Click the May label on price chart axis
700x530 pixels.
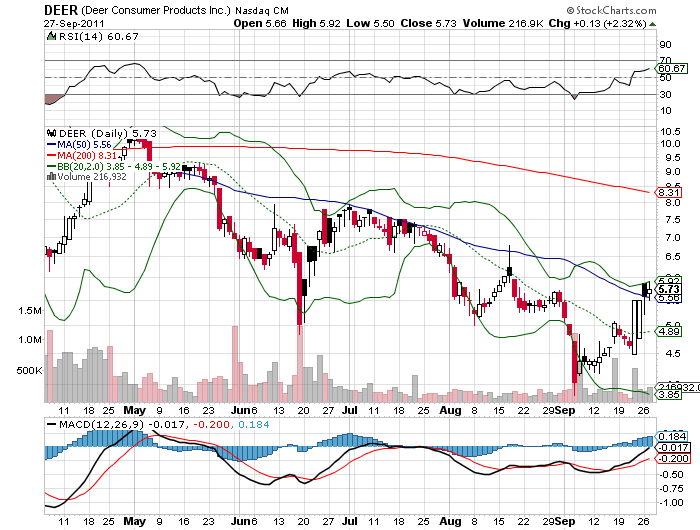134,410
